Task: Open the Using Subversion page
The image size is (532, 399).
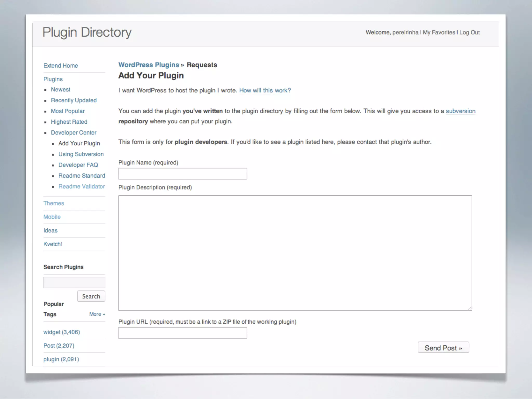Action: (81, 154)
